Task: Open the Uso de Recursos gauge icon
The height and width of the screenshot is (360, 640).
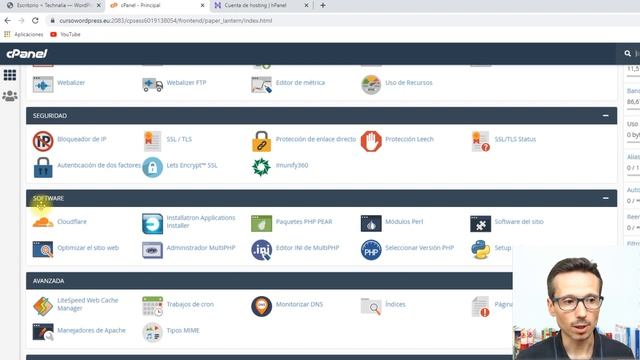Action: (x=371, y=84)
